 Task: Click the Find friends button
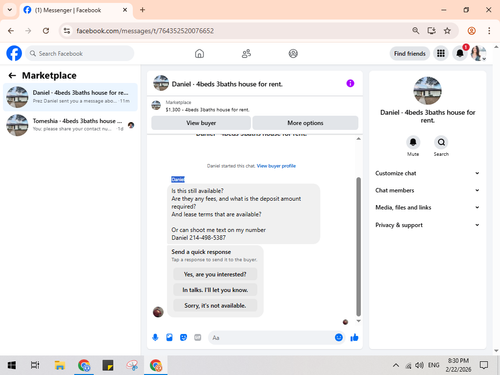[x=410, y=53]
